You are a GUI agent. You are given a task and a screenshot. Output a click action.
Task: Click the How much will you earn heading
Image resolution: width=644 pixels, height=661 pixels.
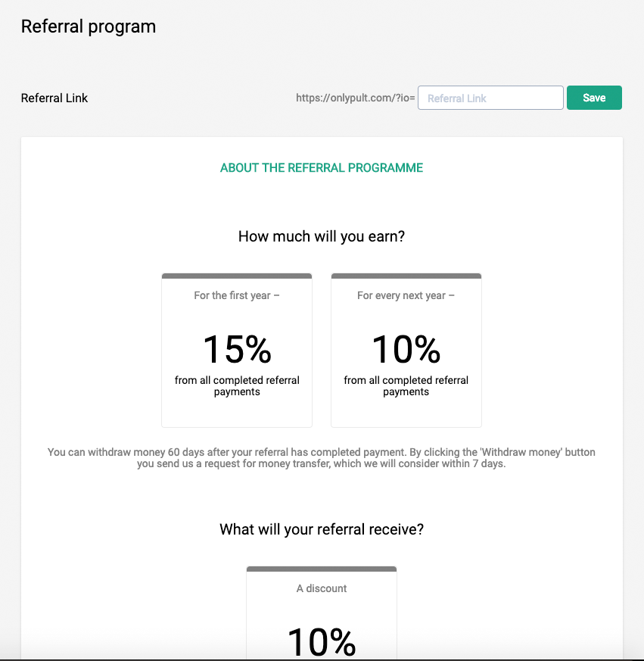[x=322, y=236]
